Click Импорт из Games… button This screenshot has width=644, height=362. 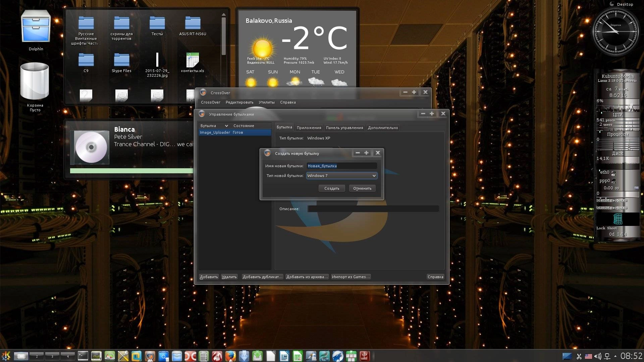(x=351, y=277)
